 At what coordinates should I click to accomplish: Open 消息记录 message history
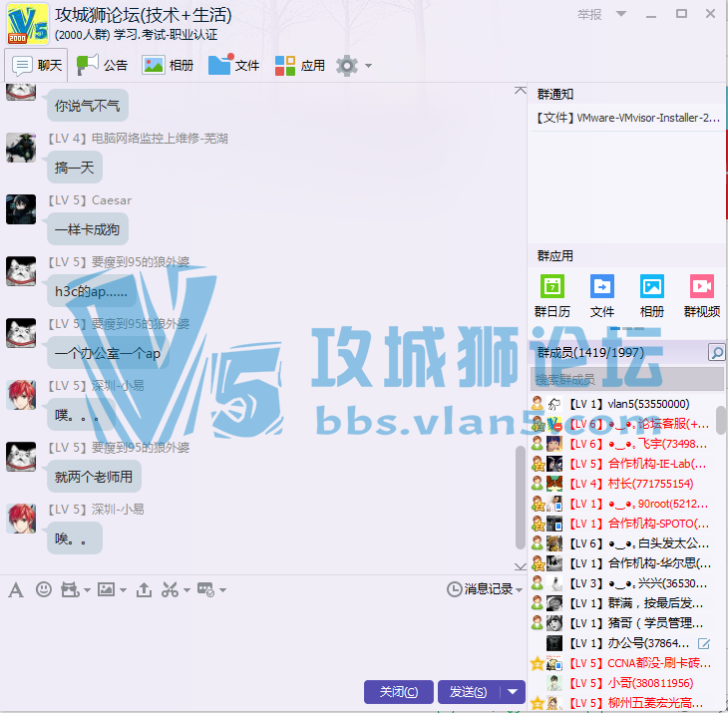[488, 589]
